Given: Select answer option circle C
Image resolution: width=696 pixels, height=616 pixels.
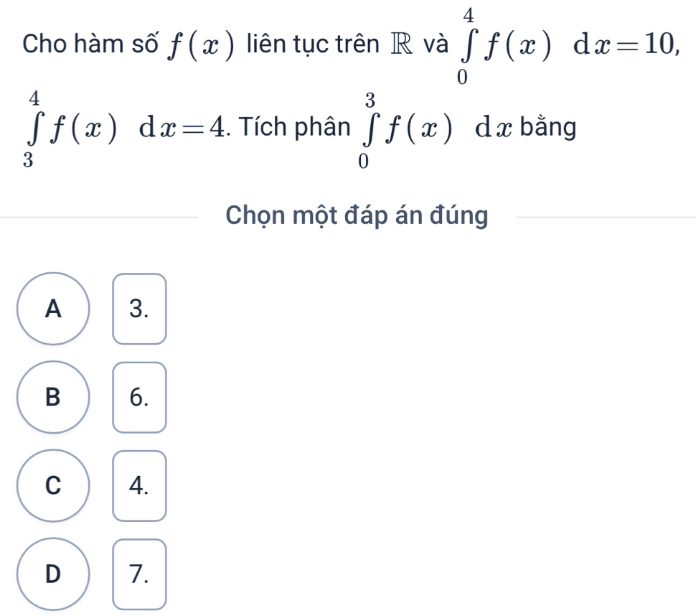Looking at the screenshot, I should click(x=53, y=485).
